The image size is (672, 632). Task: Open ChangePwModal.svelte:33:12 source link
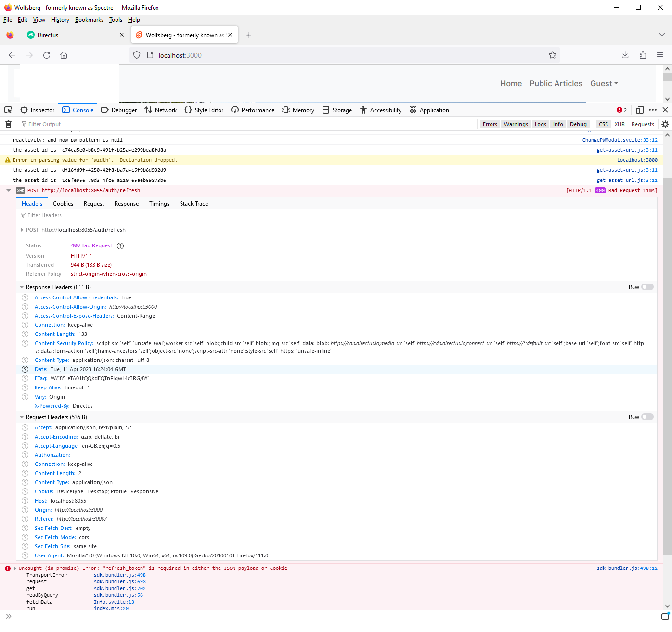point(620,140)
